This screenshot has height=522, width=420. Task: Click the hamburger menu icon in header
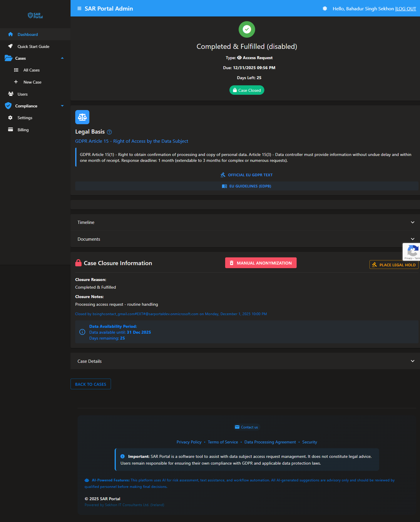coord(79,9)
